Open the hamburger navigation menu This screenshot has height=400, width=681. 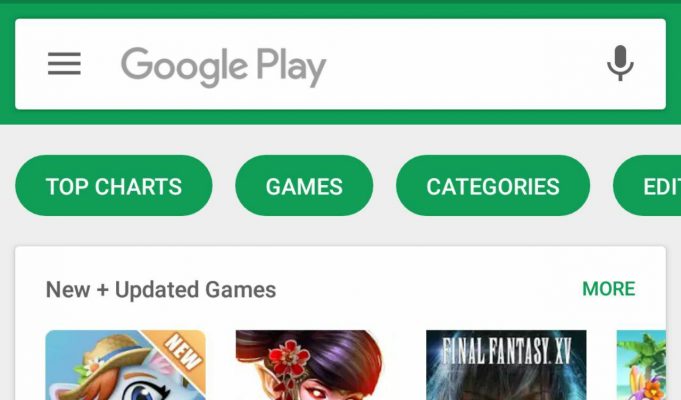[64, 64]
